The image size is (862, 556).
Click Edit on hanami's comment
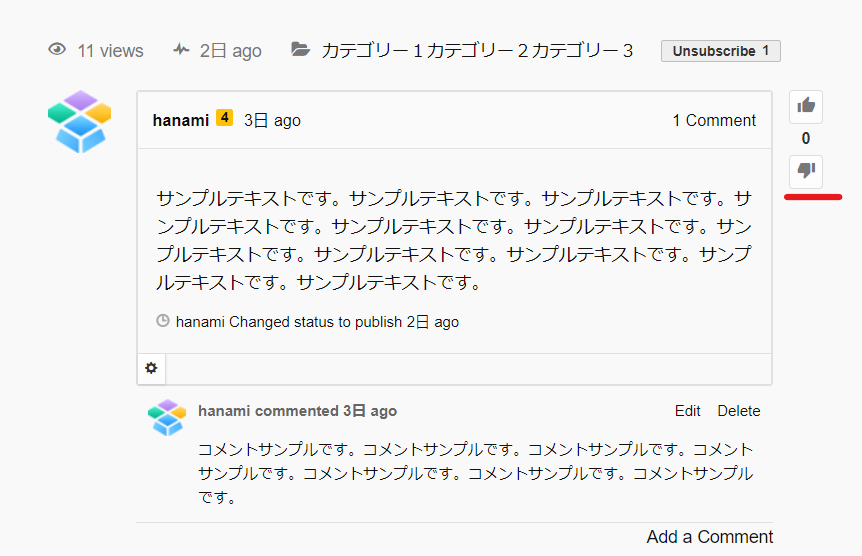click(687, 411)
